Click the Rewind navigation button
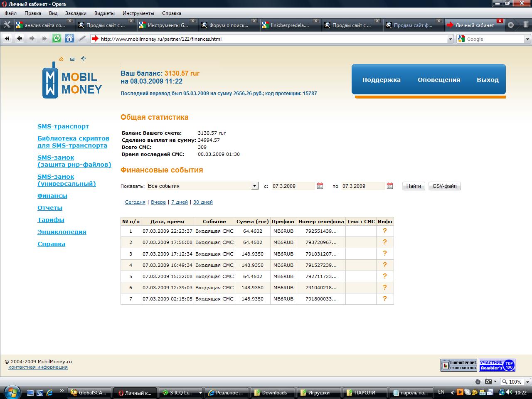Image resolution: width=532 pixels, height=399 pixels. [x=7, y=39]
